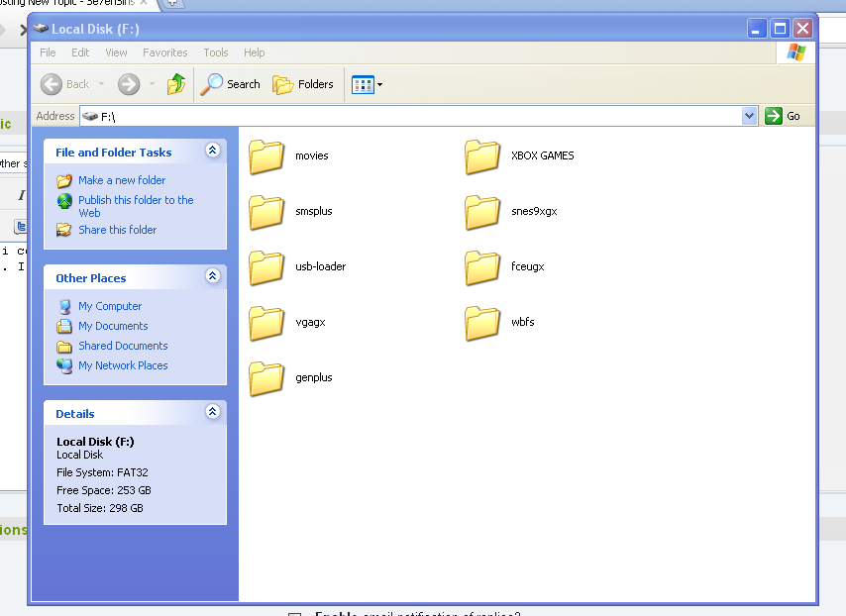Click the My Documents icon
Screen dimensions: 846x616
(x=64, y=327)
